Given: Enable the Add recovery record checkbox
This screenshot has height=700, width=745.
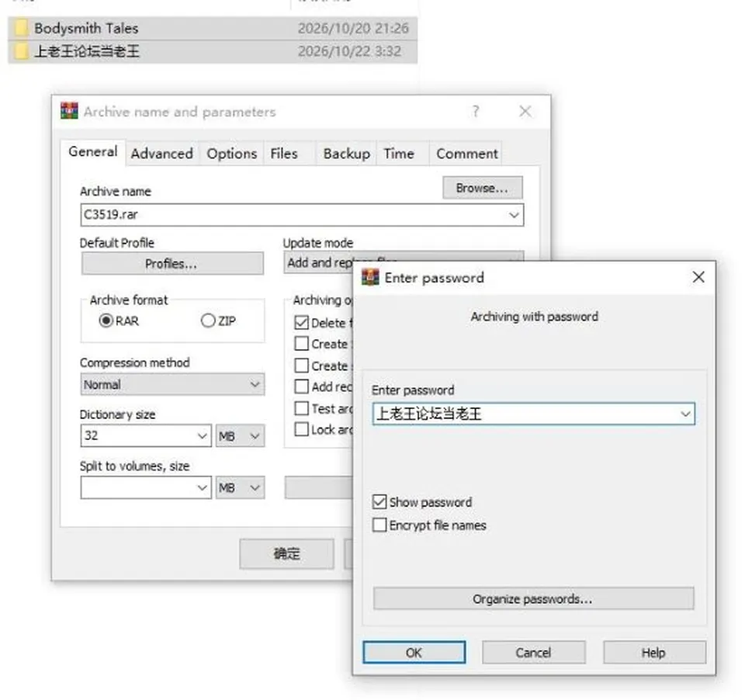Looking at the screenshot, I should click(302, 386).
